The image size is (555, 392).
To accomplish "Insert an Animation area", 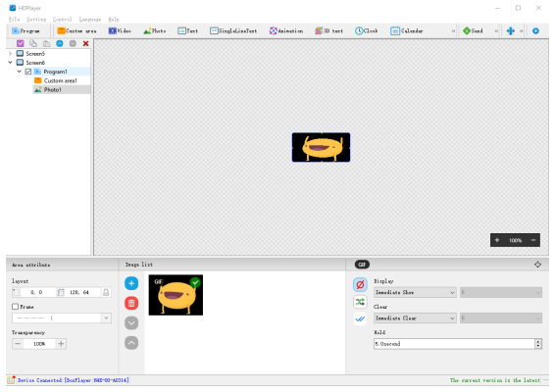I will (286, 31).
